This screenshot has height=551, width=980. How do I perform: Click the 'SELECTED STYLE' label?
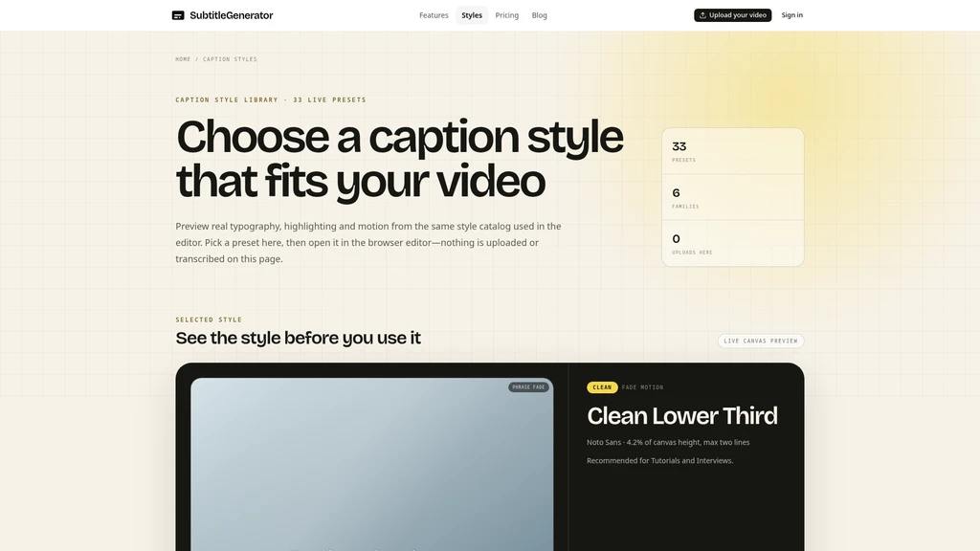point(209,320)
